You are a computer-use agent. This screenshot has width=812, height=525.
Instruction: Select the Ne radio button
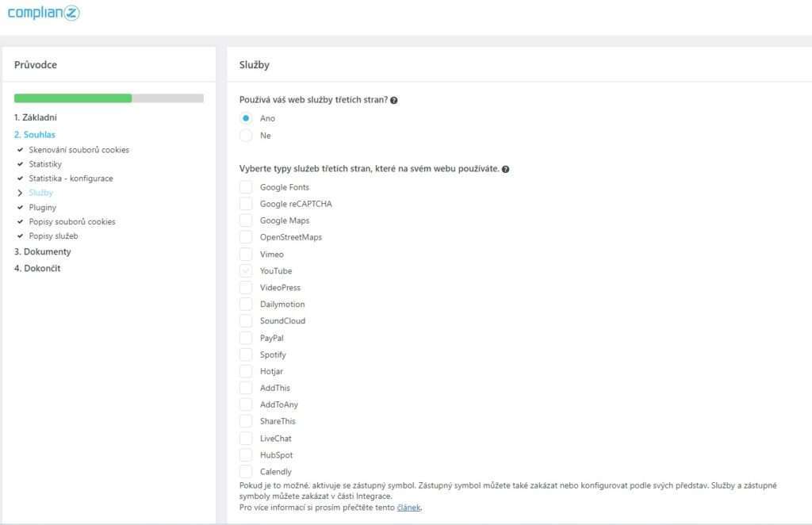click(246, 135)
